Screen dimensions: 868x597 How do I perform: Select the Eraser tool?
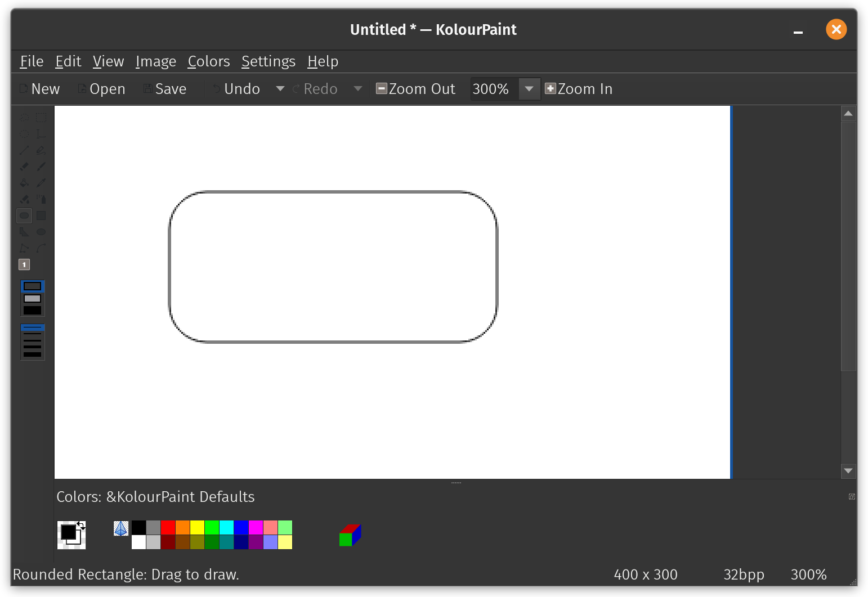tap(24, 167)
